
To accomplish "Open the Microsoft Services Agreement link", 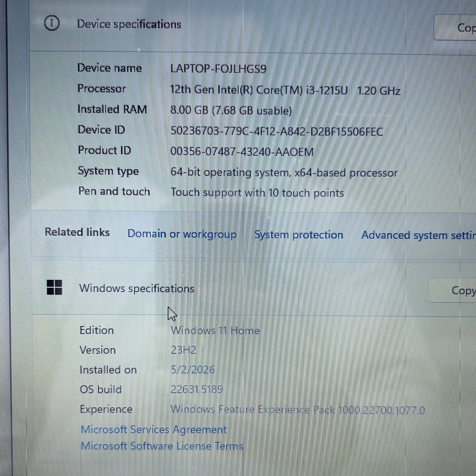I will click(154, 429).
